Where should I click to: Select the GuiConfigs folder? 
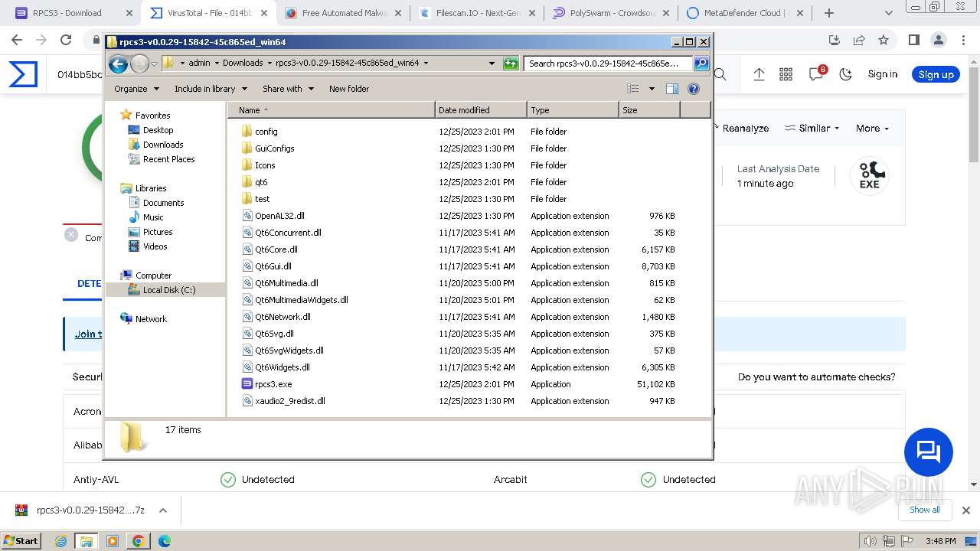pos(275,148)
